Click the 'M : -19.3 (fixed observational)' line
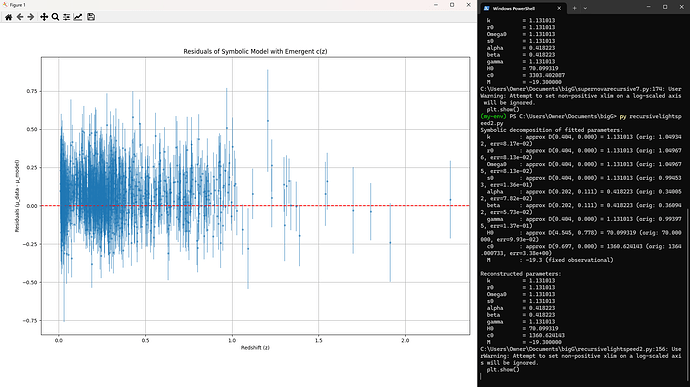Image resolution: width=690 pixels, height=387 pixels. (x=550, y=260)
